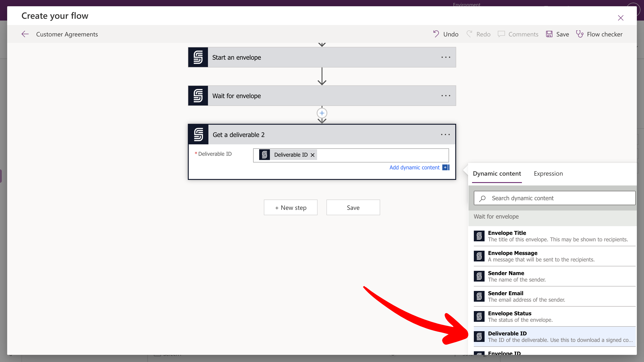Viewport: 644px width, 362px height.
Task: Click Start an envelope connector icon
Action: coord(198,57)
